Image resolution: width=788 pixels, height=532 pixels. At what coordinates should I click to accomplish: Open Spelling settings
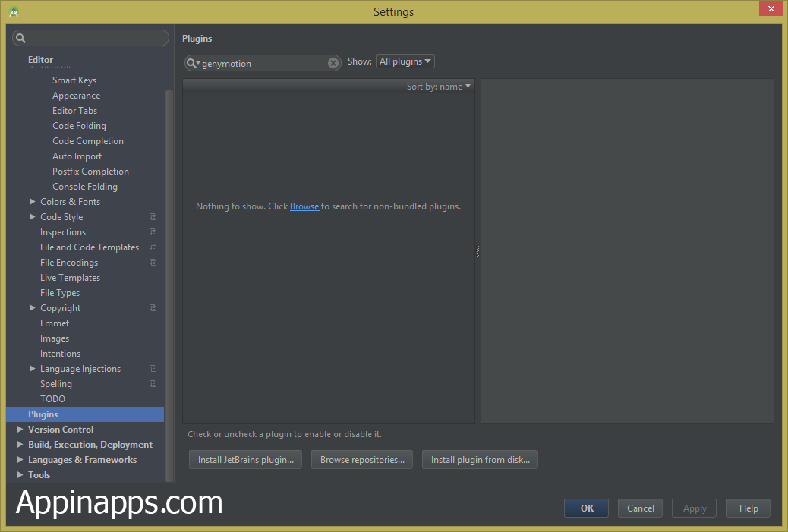tap(55, 384)
